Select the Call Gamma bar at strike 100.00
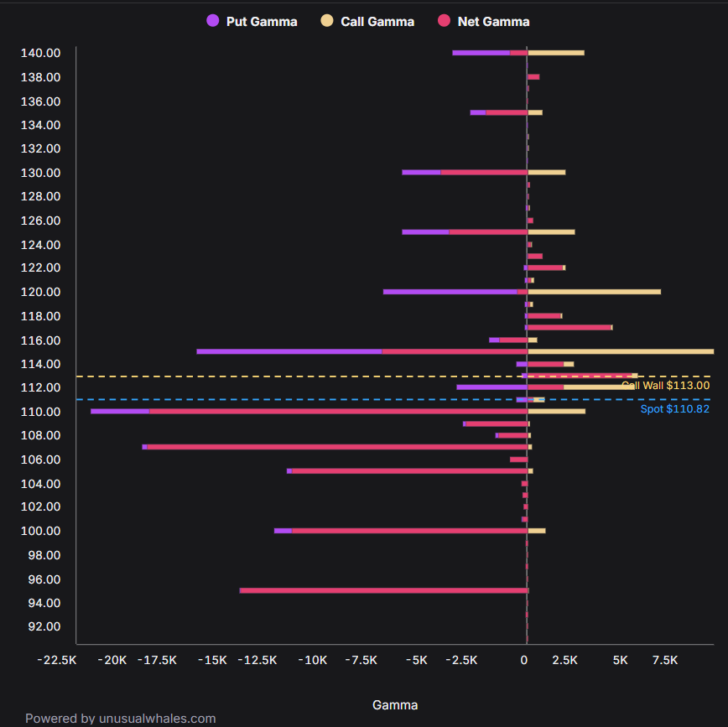This screenshot has height=727, width=728. [x=536, y=531]
